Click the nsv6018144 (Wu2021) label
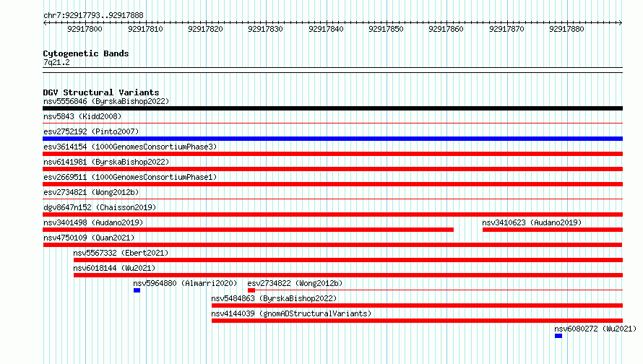This screenshot has width=643, height=364. click(114, 268)
